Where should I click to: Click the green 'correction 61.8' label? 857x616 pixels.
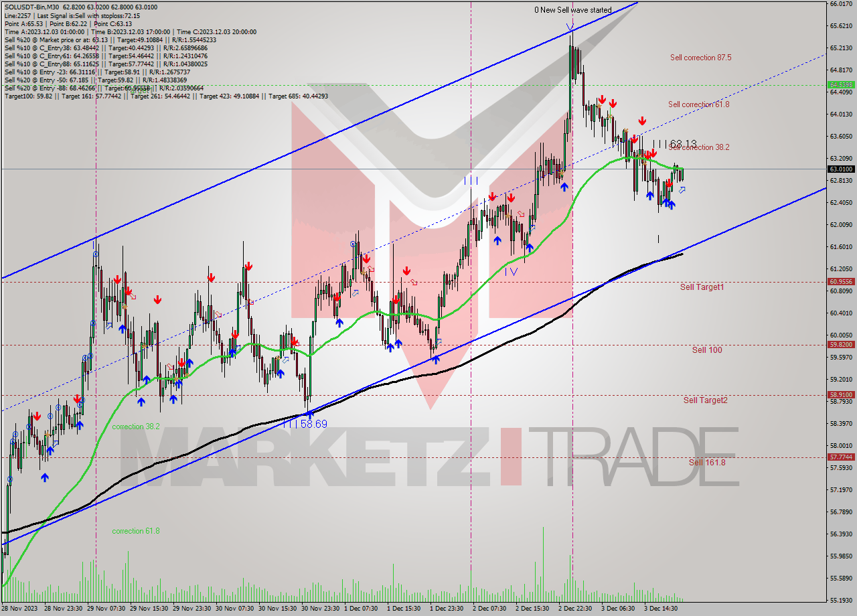tap(136, 531)
